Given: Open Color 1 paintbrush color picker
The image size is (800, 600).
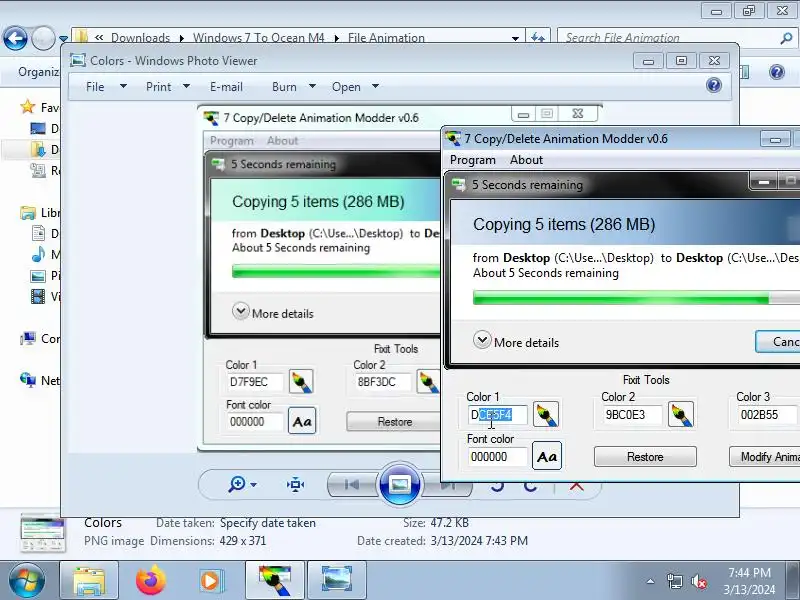Looking at the screenshot, I should pos(545,414).
